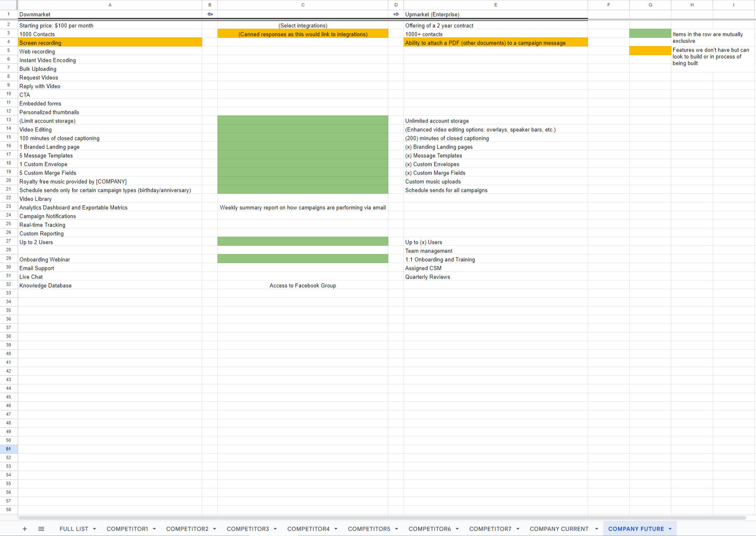
Task: Click the select-all corner box
Action: pos(9,5)
